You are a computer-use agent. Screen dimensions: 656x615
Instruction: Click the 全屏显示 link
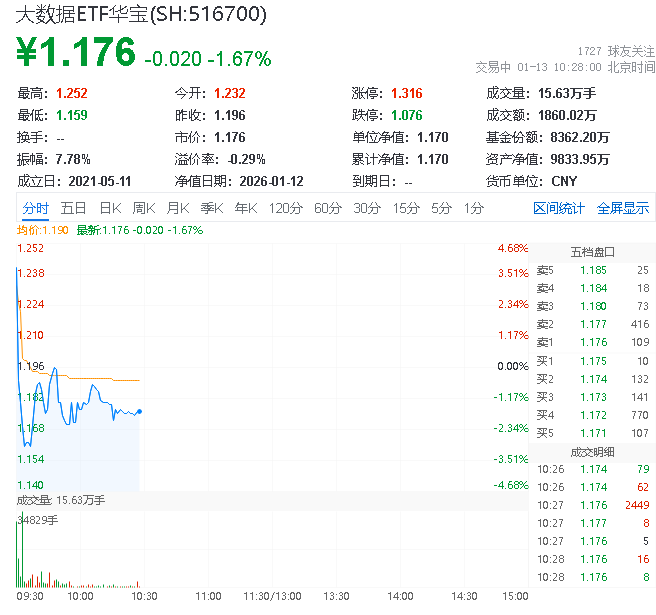coord(623,208)
